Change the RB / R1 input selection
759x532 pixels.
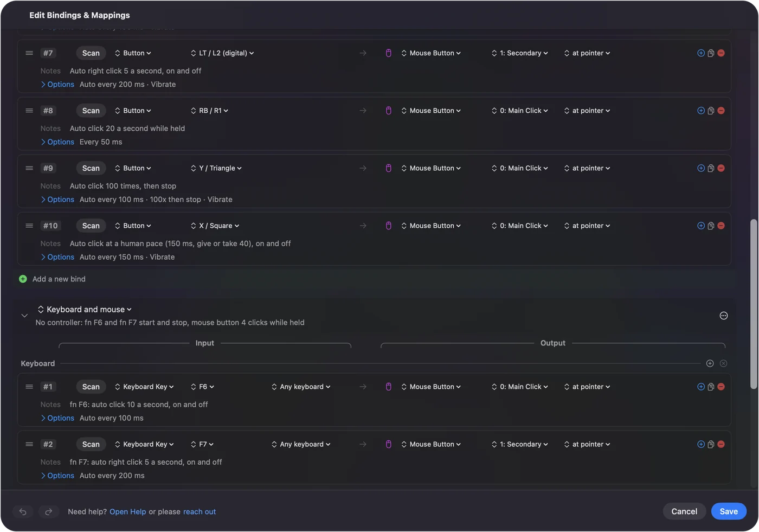coord(209,111)
